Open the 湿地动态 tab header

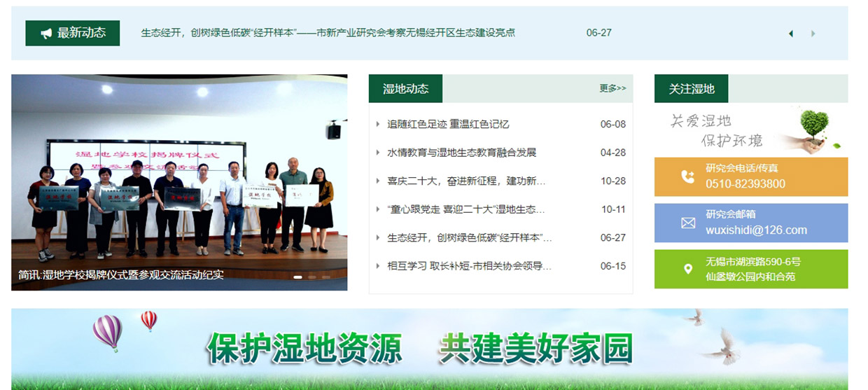click(x=405, y=89)
